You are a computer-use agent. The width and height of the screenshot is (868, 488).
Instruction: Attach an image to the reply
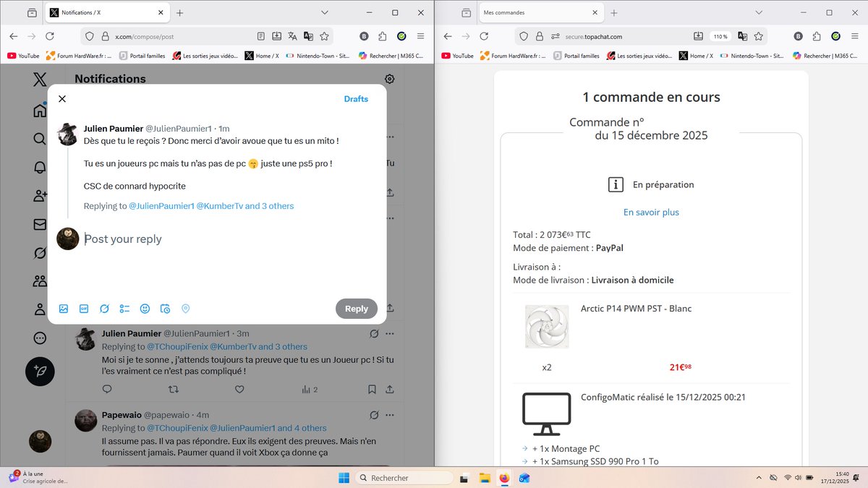[64, 309]
